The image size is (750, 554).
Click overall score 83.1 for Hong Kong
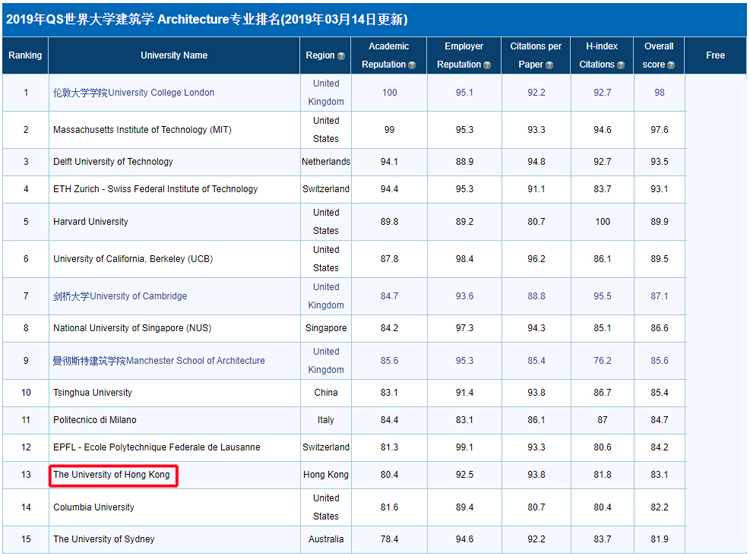coord(659,475)
